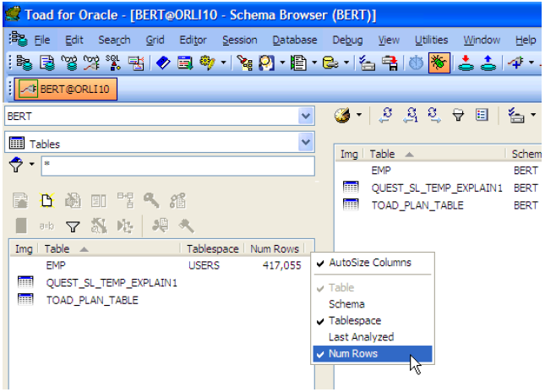Open the flashlight object search icon
The image size is (545, 392).
[x=245, y=63]
